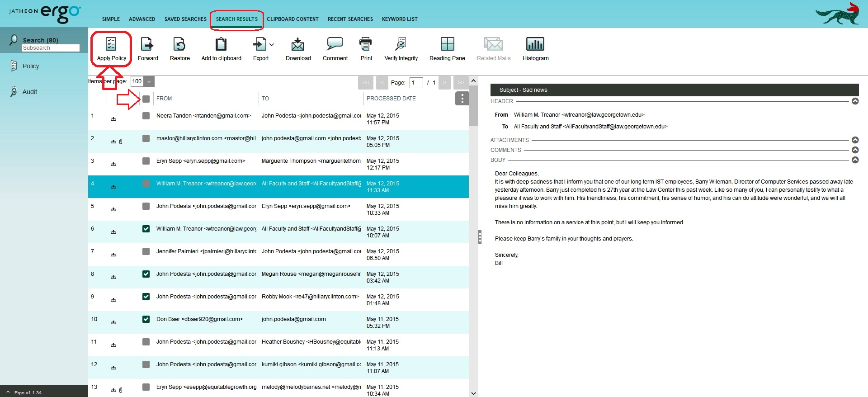Click the Download toolbar icon
The width and height of the screenshot is (868, 397).
pyautogui.click(x=298, y=44)
